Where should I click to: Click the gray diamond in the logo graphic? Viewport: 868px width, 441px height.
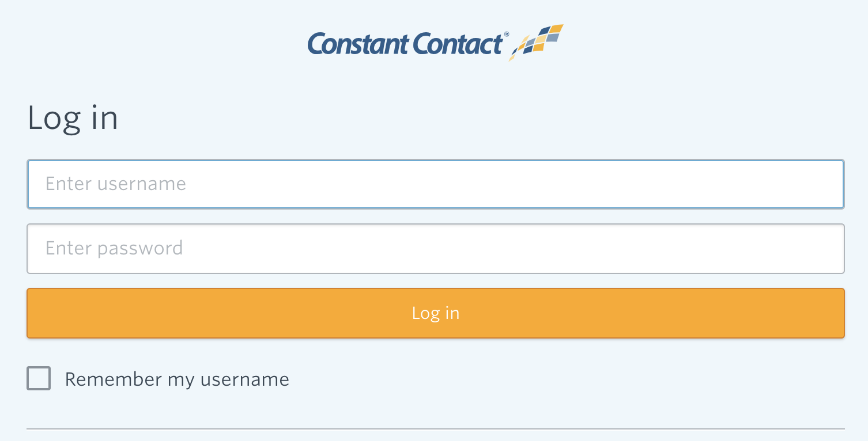552,38
